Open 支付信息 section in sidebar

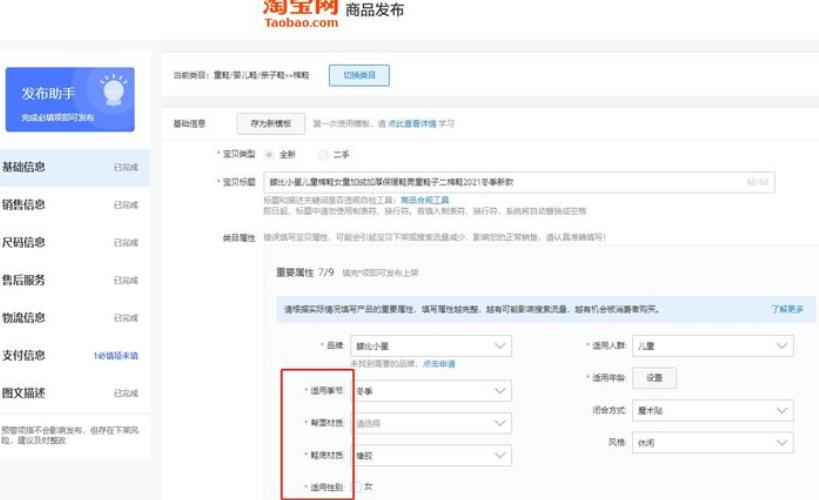tap(24, 355)
